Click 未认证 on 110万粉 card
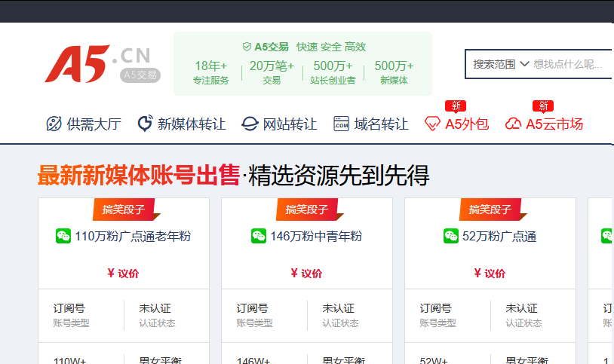Image resolution: width=614 pixels, height=364 pixels. 155,308
